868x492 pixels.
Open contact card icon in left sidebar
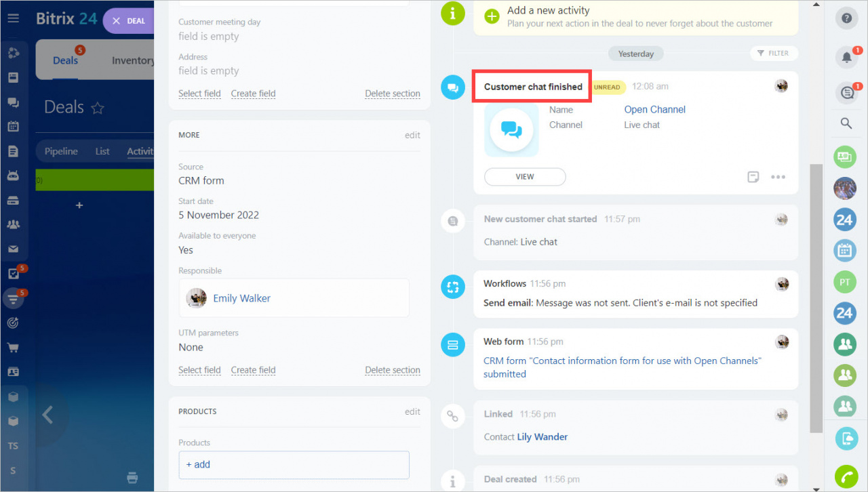click(x=13, y=372)
